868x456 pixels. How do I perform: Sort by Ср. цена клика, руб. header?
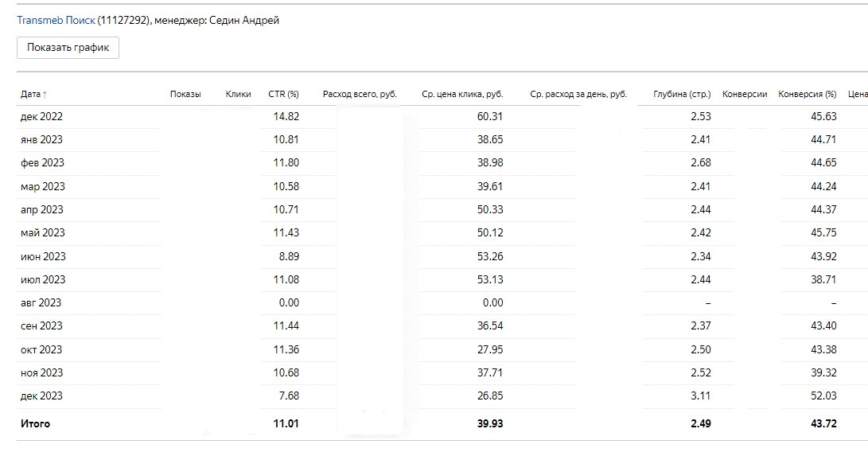[462, 95]
